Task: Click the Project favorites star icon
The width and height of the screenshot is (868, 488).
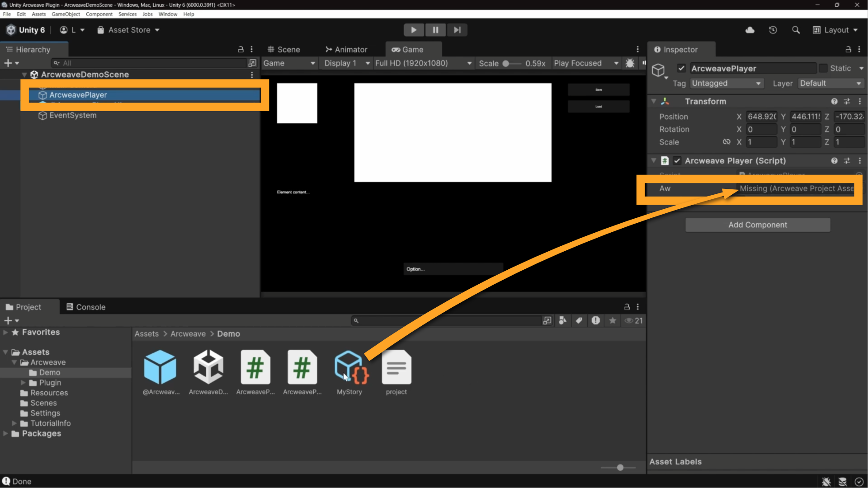Action: [x=613, y=320]
